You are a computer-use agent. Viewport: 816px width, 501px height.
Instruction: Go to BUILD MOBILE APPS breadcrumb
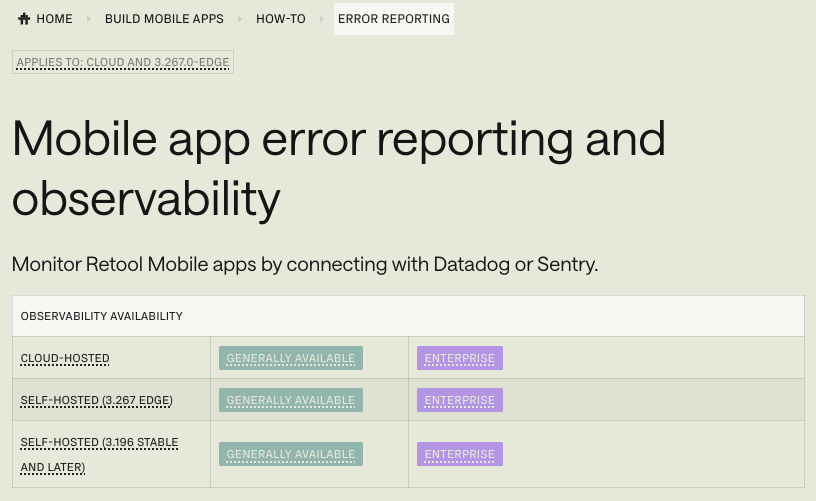[164, 19]
